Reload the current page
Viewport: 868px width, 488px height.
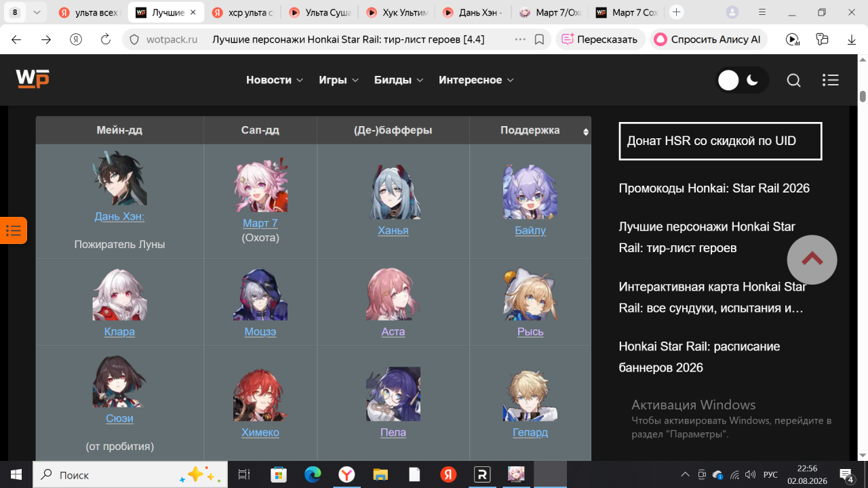click(105, 39)
